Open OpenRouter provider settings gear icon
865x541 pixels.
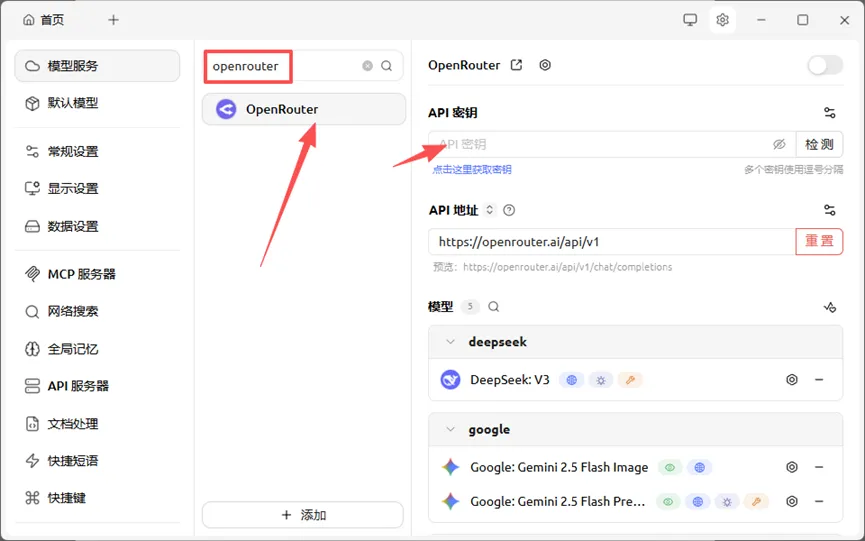pos(545,65)
